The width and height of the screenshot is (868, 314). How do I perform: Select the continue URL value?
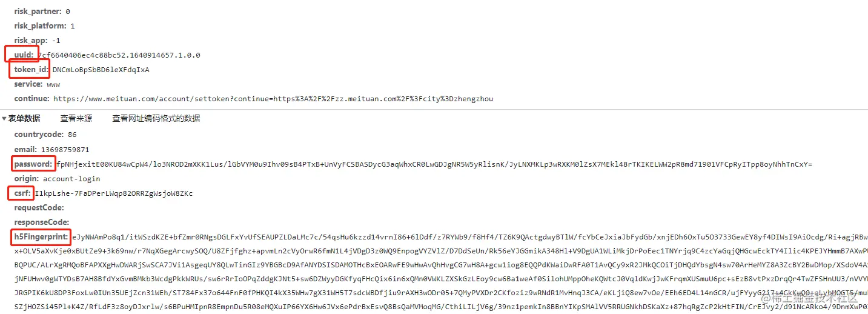click(273, 99)
